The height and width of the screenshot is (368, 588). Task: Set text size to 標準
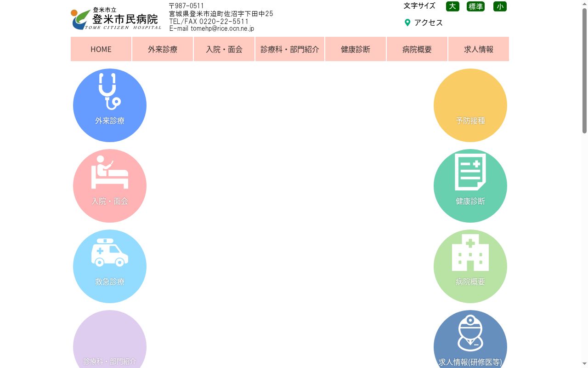[x=475, y=6]
